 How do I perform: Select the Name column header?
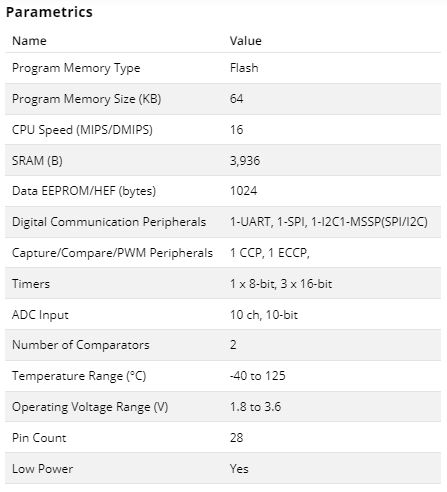coord(29,41)
